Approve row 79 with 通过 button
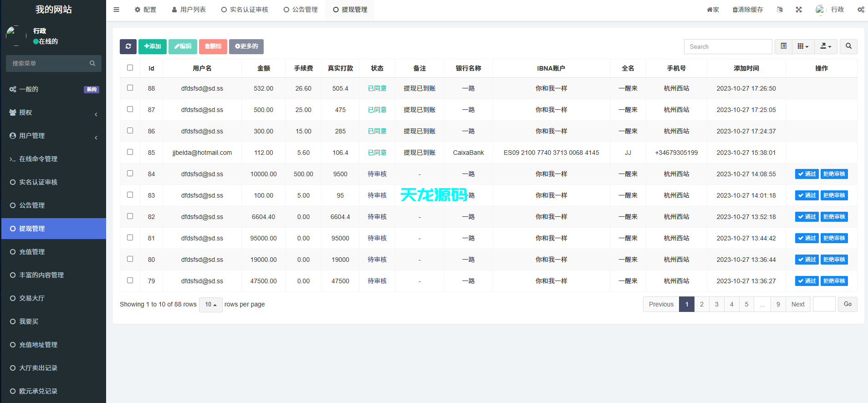 click(807, 281)
